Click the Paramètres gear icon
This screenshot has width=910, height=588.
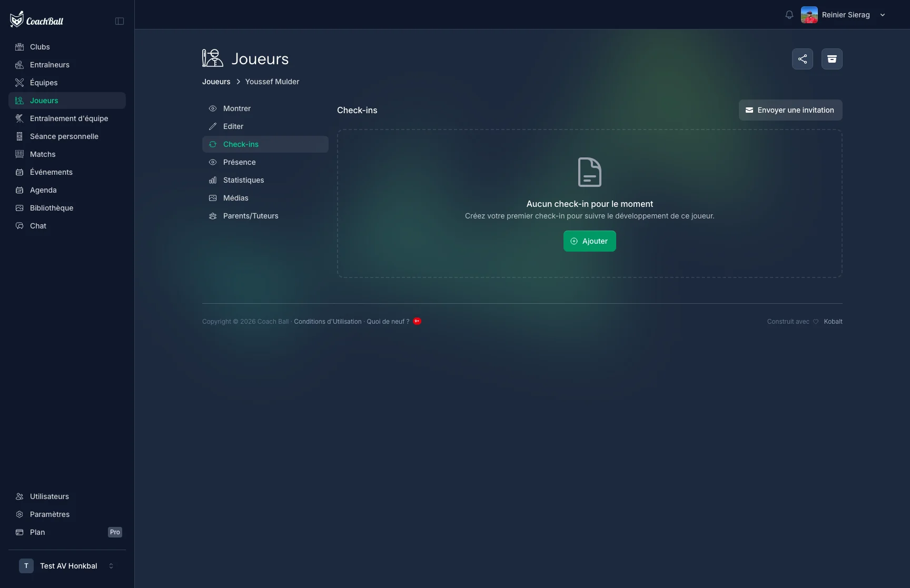click(x=19, y=514)
